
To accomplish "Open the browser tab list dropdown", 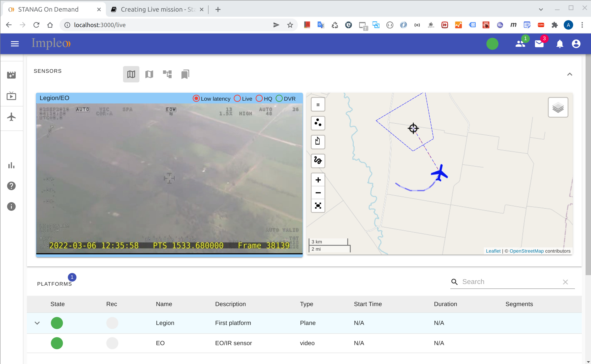I will [x=541, y=9].
